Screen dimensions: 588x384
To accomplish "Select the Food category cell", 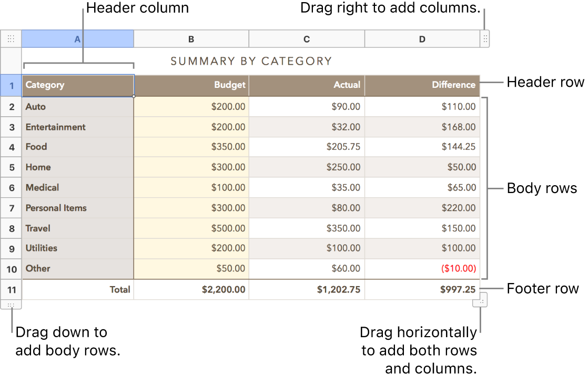I will (x=78, y=147).
